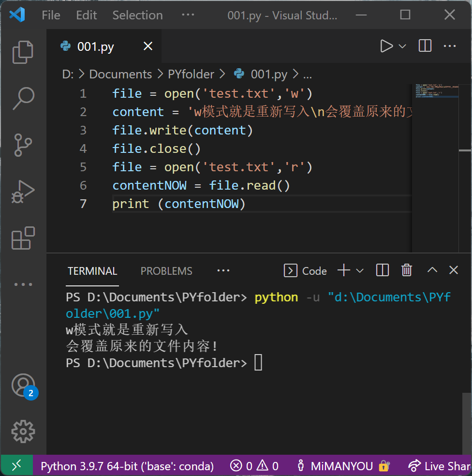Maximize the terminal panel size
This screenshot has height=476, width=472.
pos(432,270)
